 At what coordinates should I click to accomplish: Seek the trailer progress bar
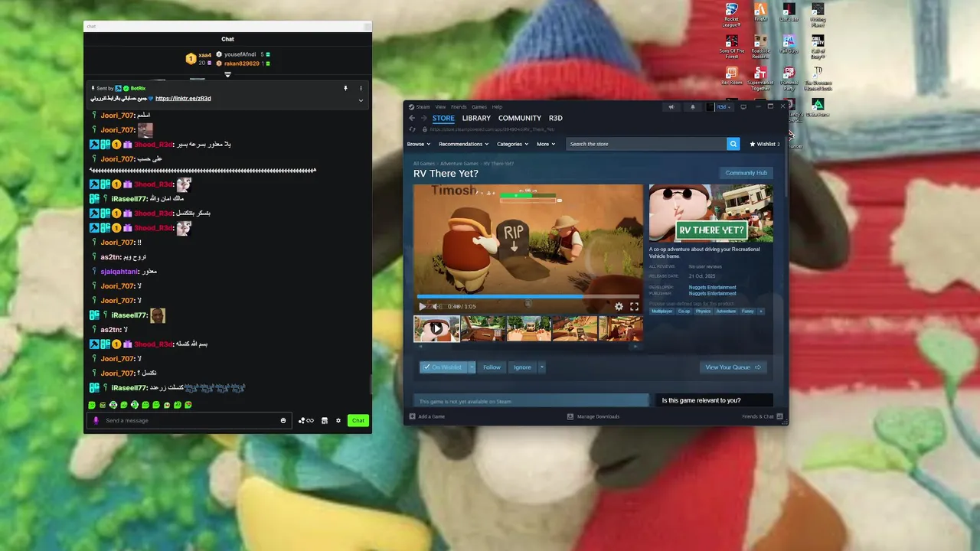point(528,296)
